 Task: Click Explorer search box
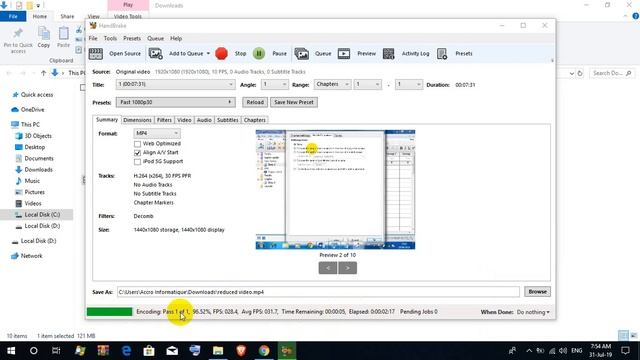[x=611, y=73]
